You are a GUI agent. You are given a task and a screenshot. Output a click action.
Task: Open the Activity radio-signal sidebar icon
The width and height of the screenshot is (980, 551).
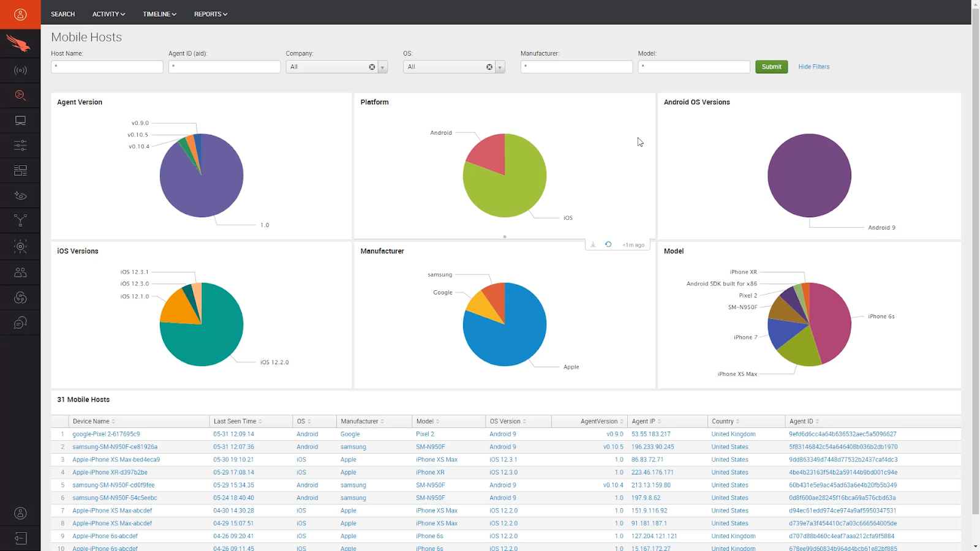[20, 70]
